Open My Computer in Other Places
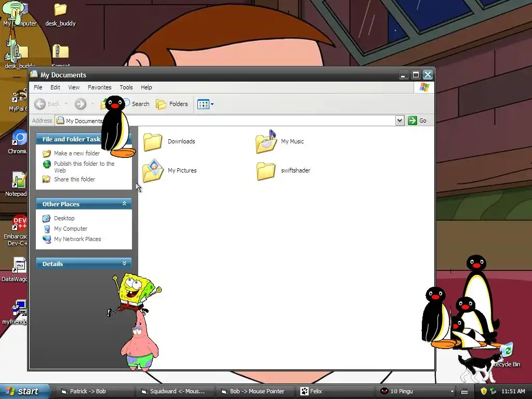Screen dimensions: 532x399 71,229
